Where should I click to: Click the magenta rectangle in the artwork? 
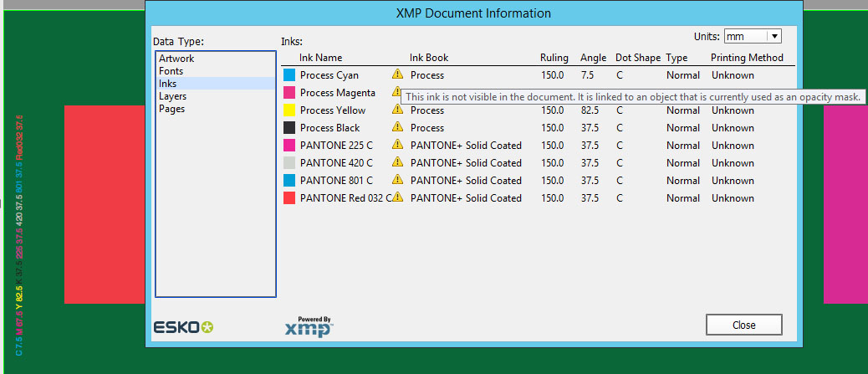coord(846,204)
